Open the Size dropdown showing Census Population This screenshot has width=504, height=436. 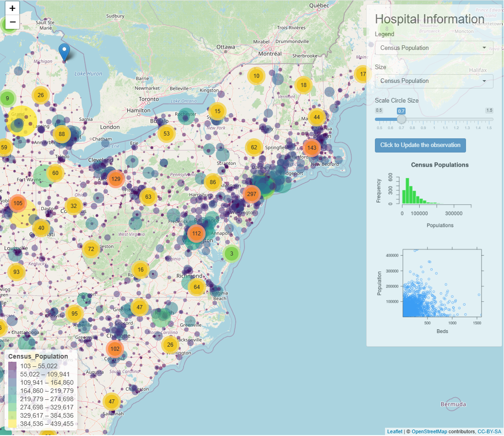coord(434,81)
